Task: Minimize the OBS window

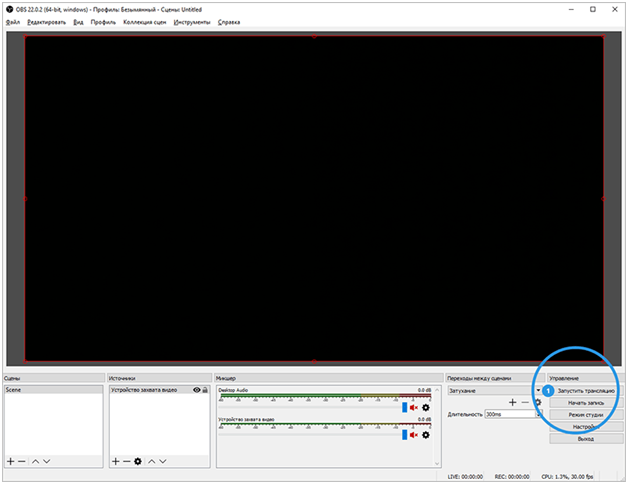Action: click(x=572, y=9)
